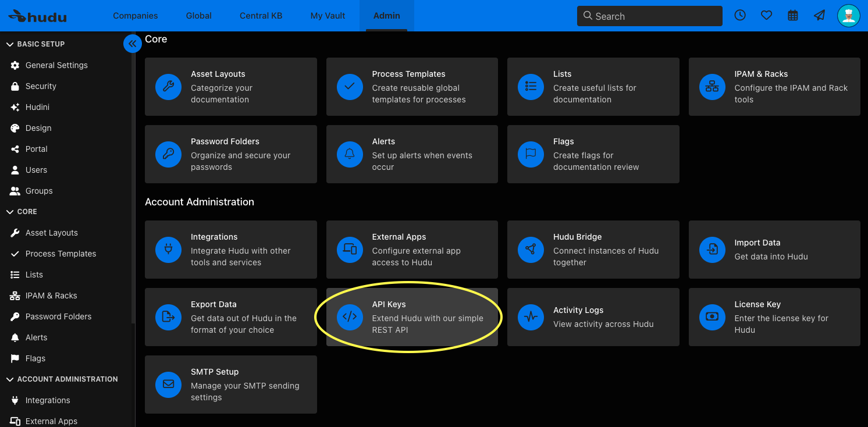Open the recent history clock icon
The image size is (868, 427).
[x=740, y=16]
